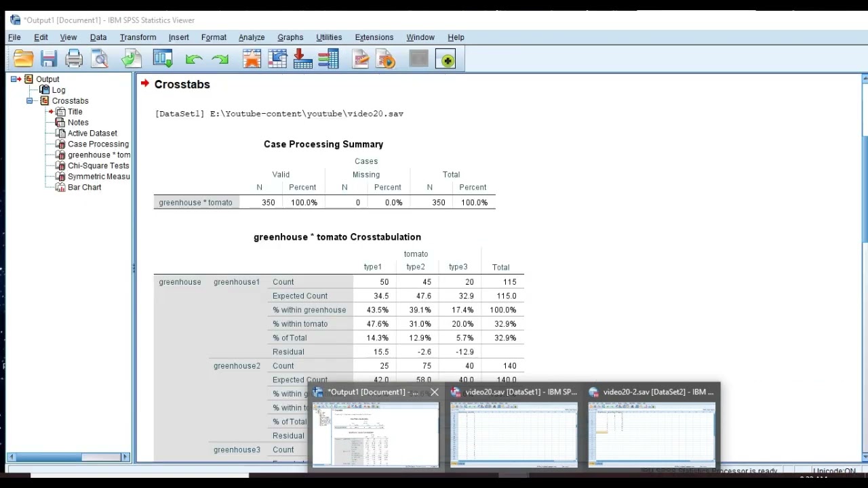Click greenhouse1 Count cell value 50
868x488 pixels.
[384, 282]
